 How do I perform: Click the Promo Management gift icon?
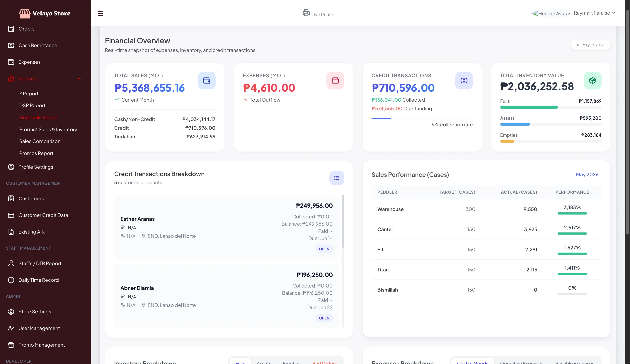(11, 345)
